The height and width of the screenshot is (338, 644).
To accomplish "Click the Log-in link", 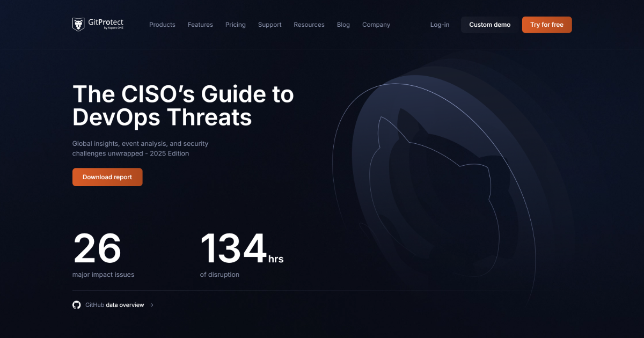I will click(x=440, y=25).
